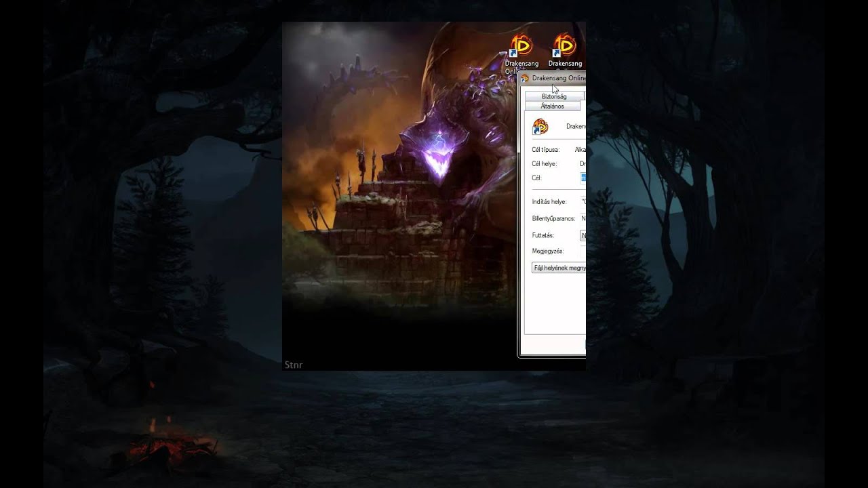Click the 'Drakensang Online' dialog title text

[559, 79]
